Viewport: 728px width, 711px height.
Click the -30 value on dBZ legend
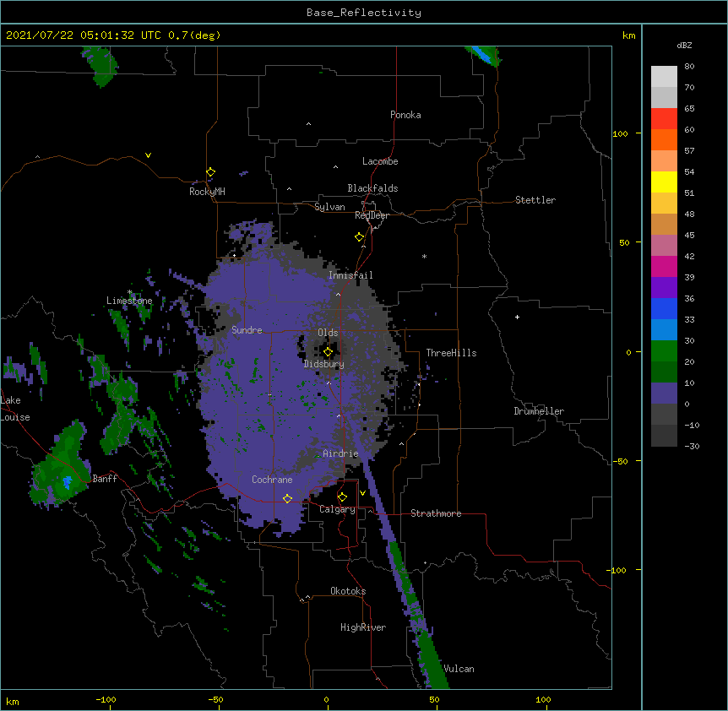click(x=692, y=447)
